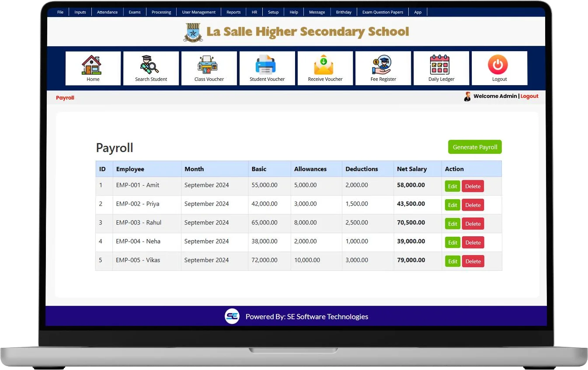Screen dimensions: 588x370
Task: Click the Generate Payroll button
Action: pyautogui.click(x=475, y=147)
